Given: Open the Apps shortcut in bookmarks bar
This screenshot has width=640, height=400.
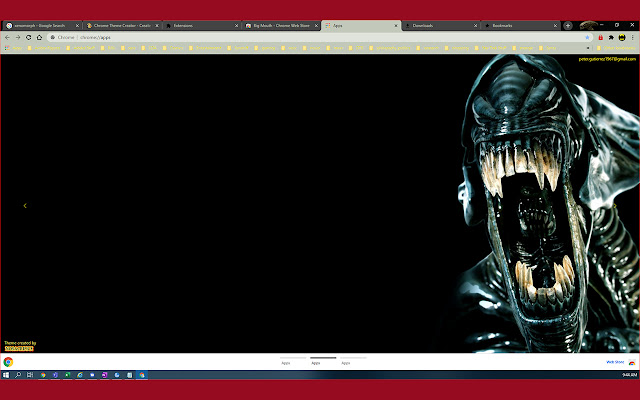Looking at the screenshot, I should [x=13, y=48].
